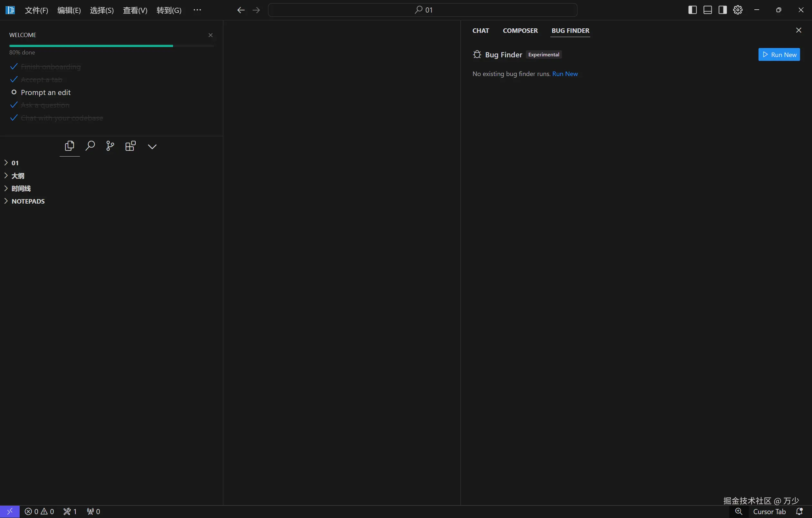
Task: Click the notifications bell in status bar
Action: [x=799, y=511]
